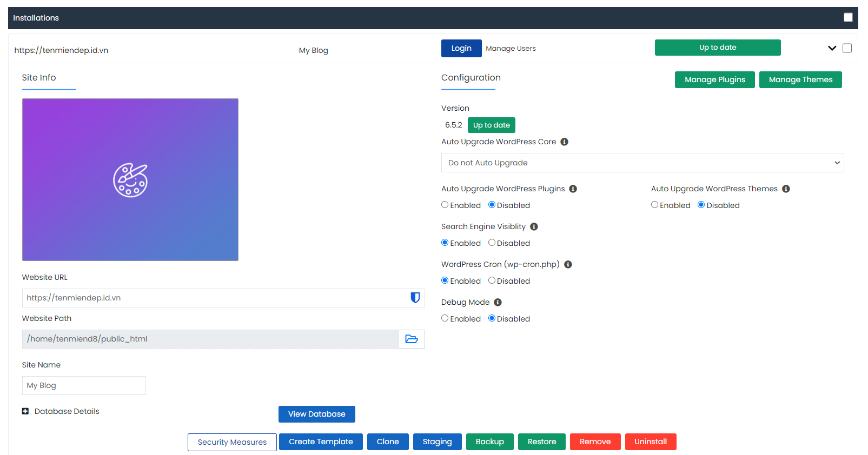Select Disabled for Search Engine Visiblity
This screenshot has width=868, height=455.
point(492,243)
